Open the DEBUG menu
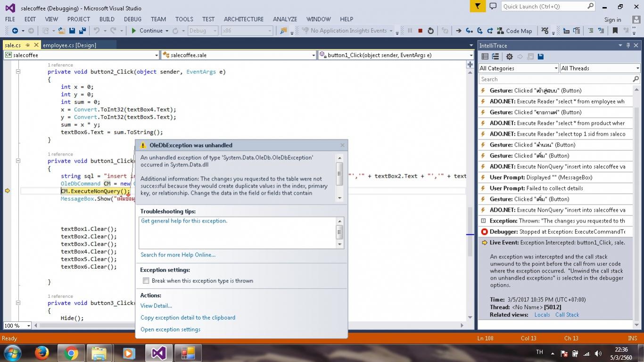This screenshot has height=362, width=644. 132,19
